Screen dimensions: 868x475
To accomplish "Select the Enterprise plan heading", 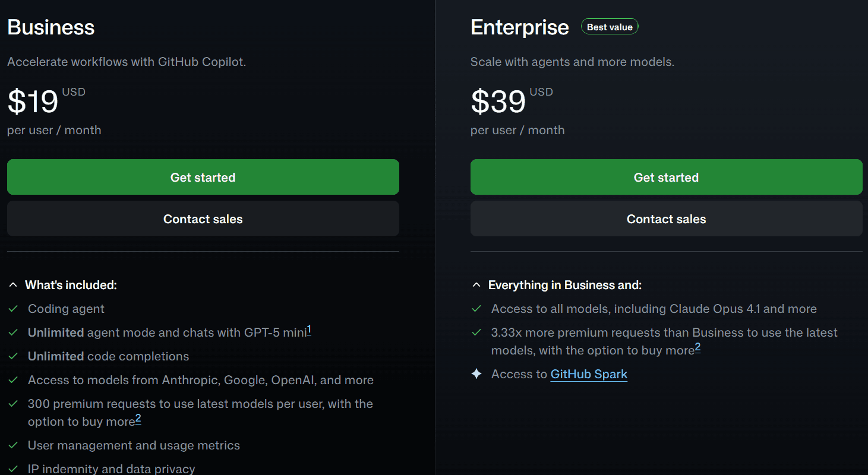I will [519, 27].
